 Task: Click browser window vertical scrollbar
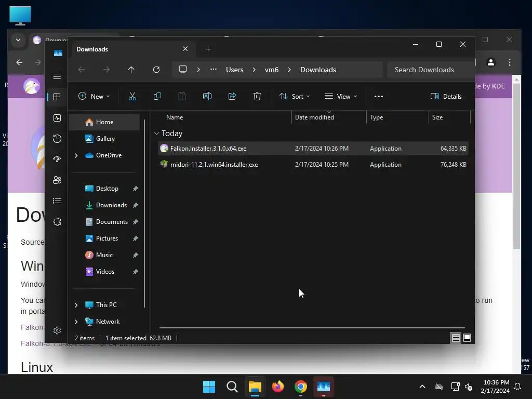click(x=516, y=166)
